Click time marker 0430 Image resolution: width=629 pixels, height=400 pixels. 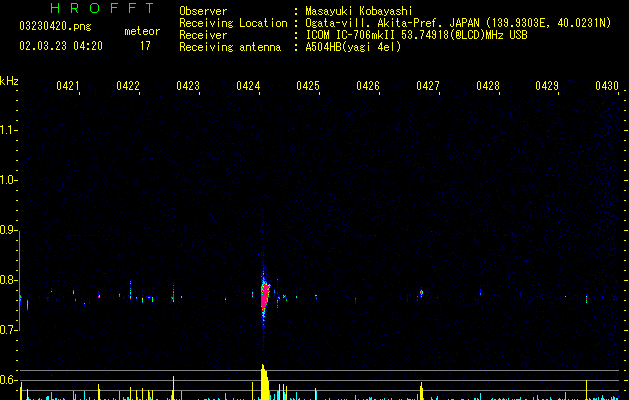click(x=607, y=86)
